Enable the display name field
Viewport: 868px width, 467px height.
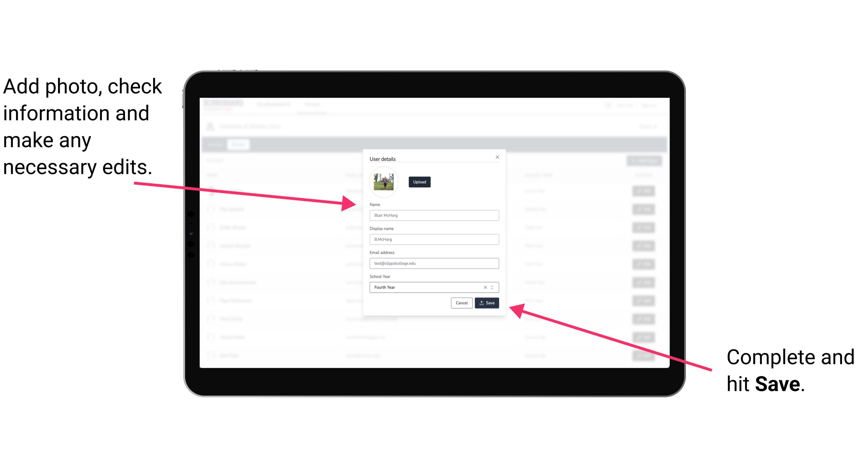point(434,239)
